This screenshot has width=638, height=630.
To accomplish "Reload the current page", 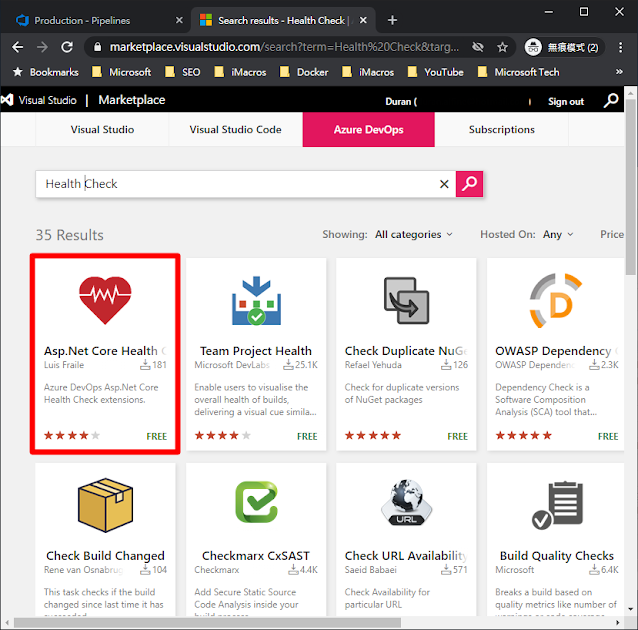I will [67, 47].
